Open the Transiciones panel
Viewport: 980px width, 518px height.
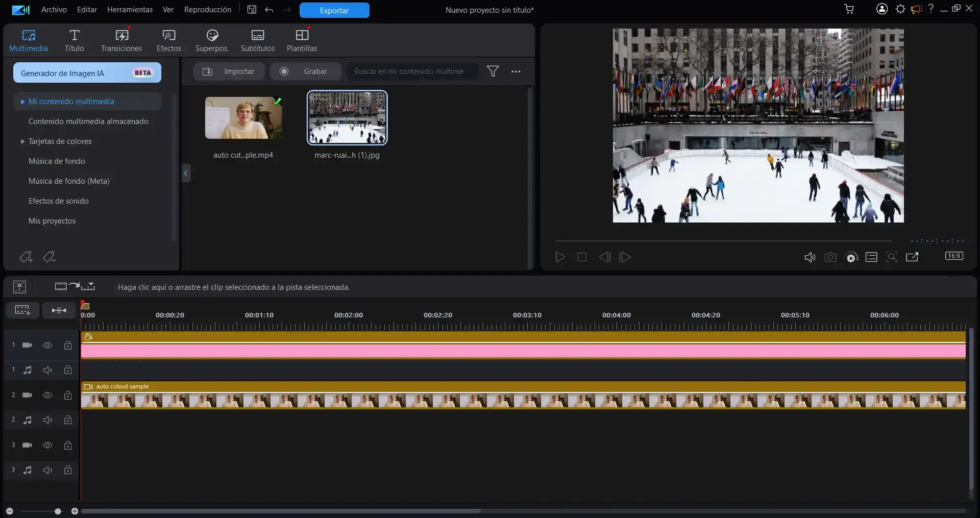pyautogui.click(x=121, y=40)
